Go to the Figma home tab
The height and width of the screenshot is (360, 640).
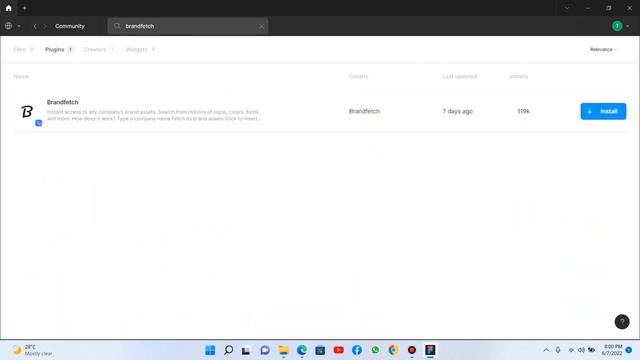[x=9, y=8]
